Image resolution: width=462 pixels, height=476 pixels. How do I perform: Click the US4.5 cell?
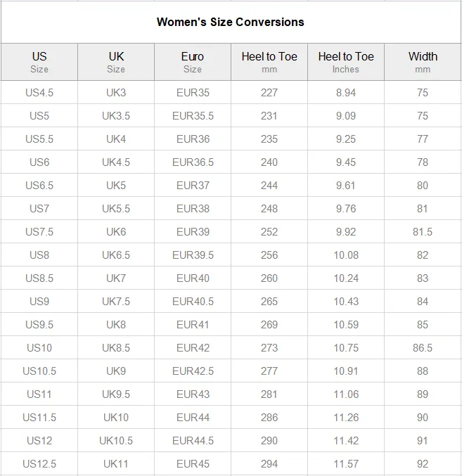click(x=39, y=93)
